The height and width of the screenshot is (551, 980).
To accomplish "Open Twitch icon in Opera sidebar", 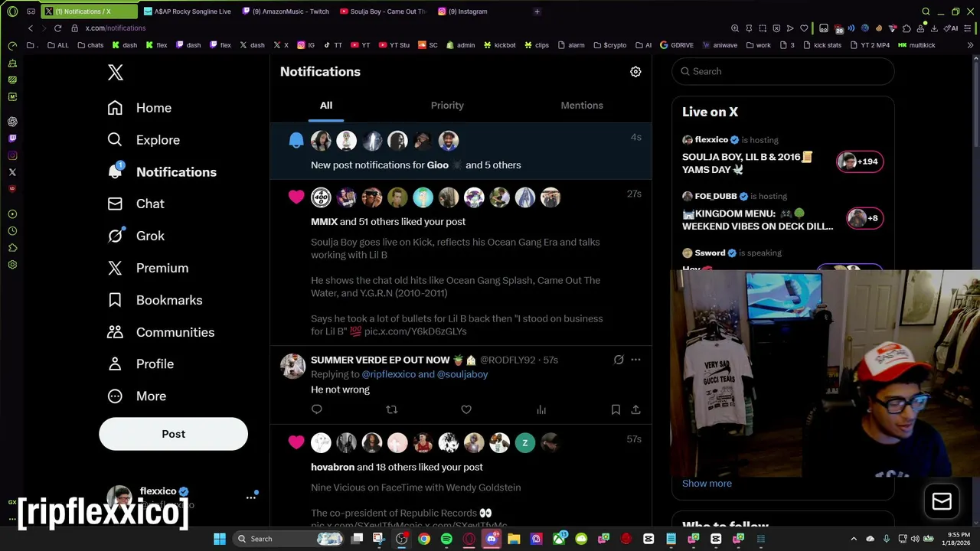I will 12,139.
